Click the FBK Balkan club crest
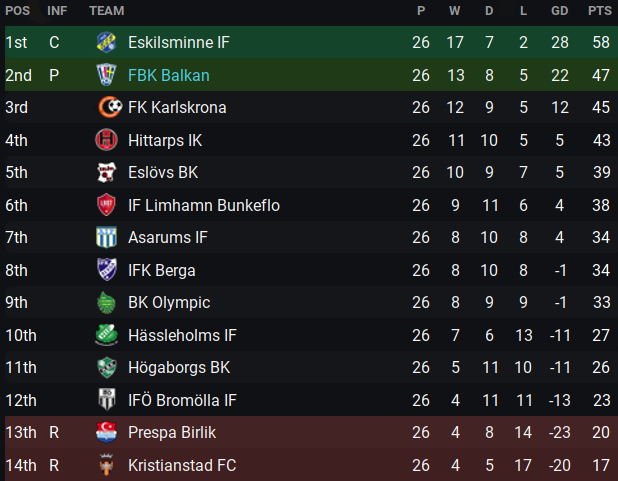618x481 pixels. [106, 75]
